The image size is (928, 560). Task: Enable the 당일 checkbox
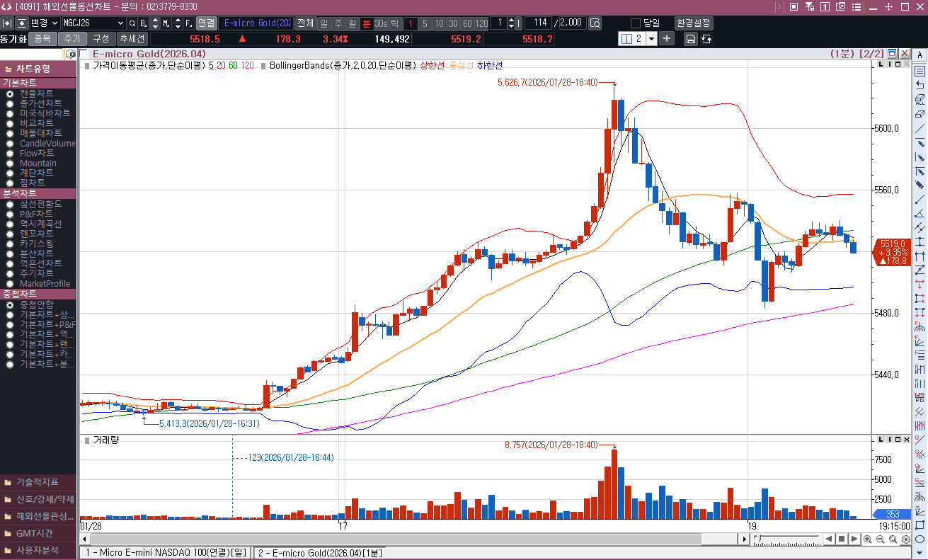[x=635, y=23]
